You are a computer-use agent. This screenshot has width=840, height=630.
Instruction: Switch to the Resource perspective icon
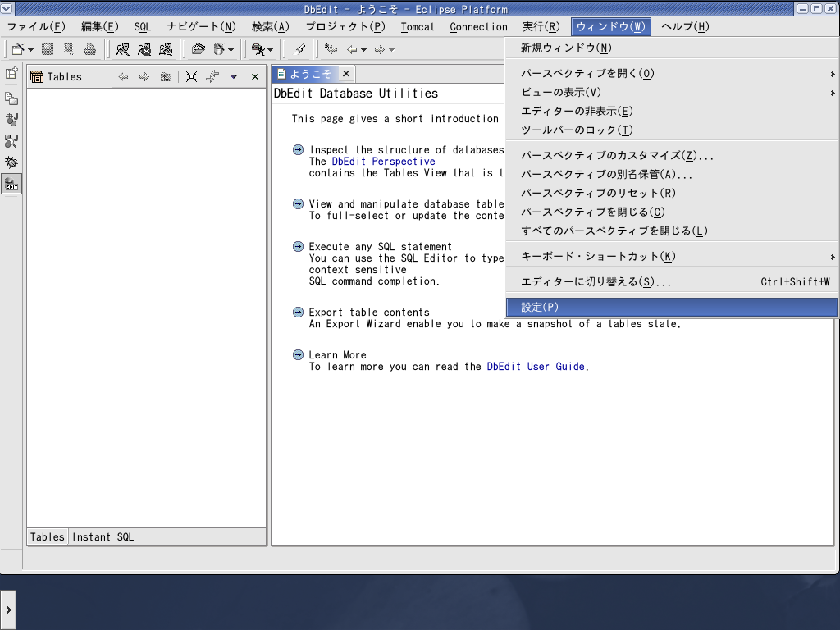[x=11, y=98]
